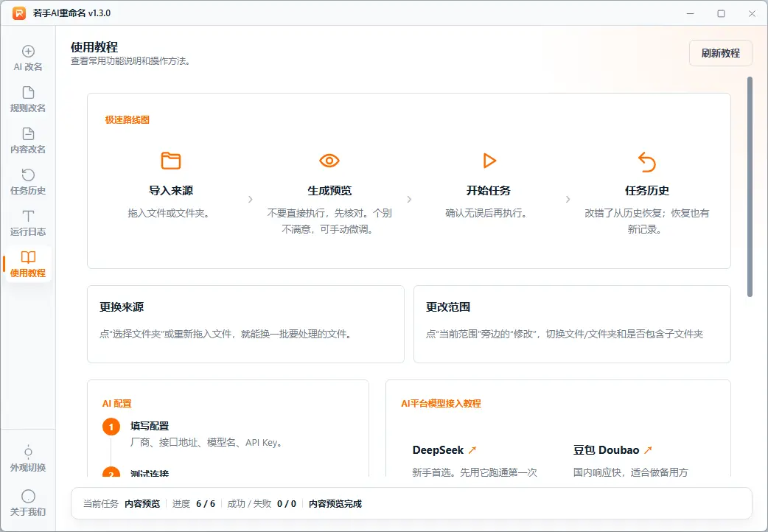Screen dimensions: 768x532
Task: Click the chevron between 开始任务 and 任务历史
Action: click(568, 200)
